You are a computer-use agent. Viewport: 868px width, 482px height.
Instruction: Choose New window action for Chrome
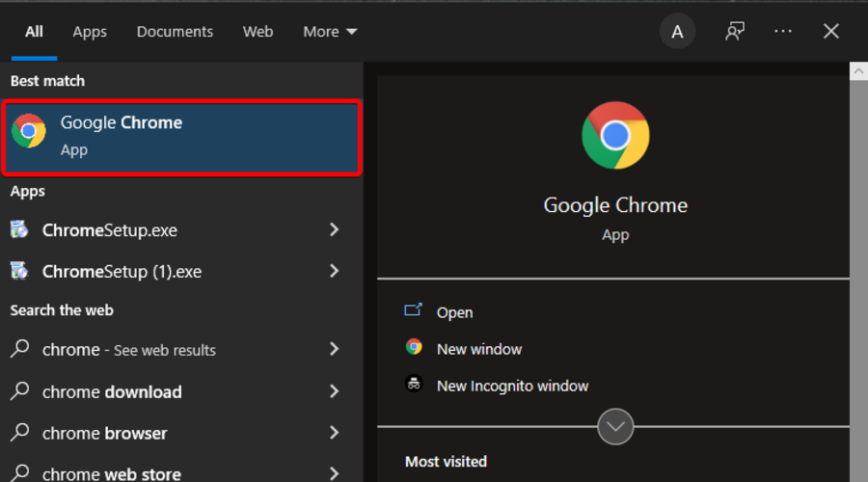tap(478, 349)
